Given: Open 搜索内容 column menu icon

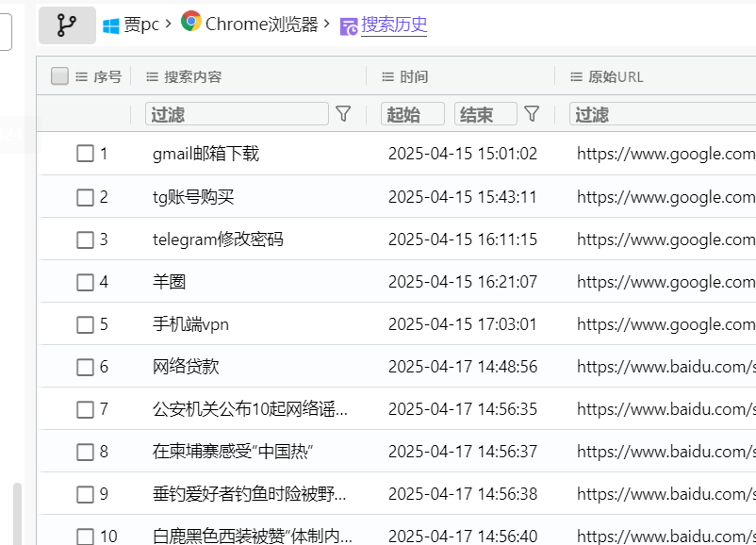Looking at the screenshot, I should (x=153, y=76).
